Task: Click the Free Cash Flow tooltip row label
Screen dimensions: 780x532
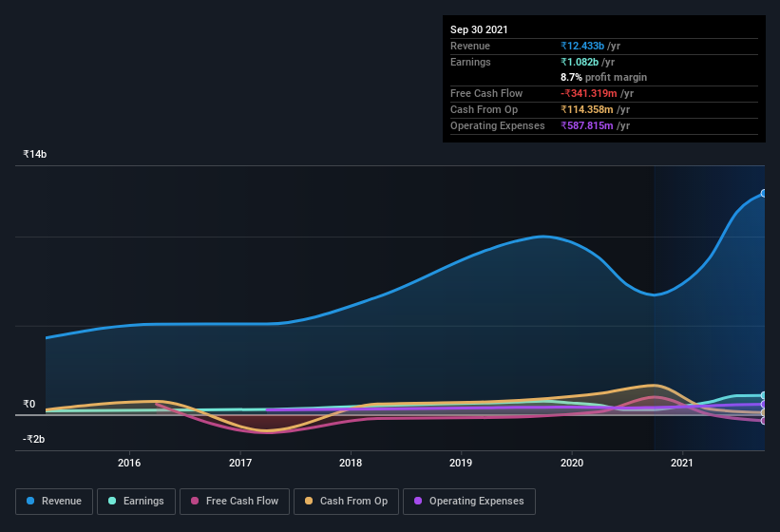Action: click(486, 93)
